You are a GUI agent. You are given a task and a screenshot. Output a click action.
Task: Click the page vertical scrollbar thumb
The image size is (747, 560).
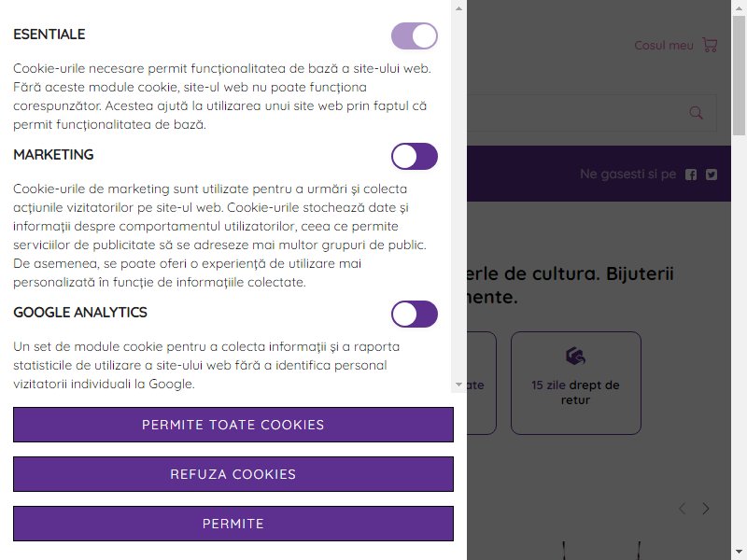(739, 76)
